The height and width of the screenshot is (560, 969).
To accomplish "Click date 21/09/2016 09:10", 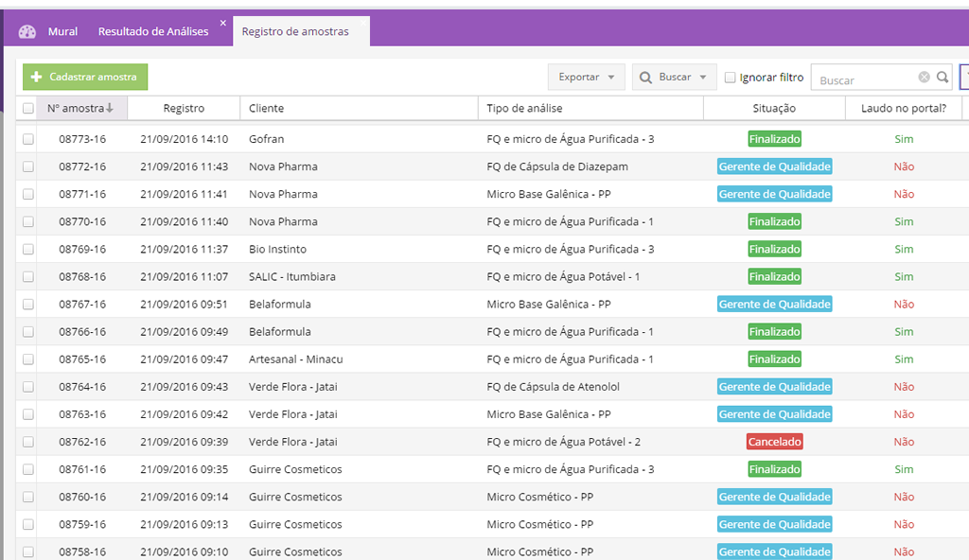I will (x=185, y=552).
